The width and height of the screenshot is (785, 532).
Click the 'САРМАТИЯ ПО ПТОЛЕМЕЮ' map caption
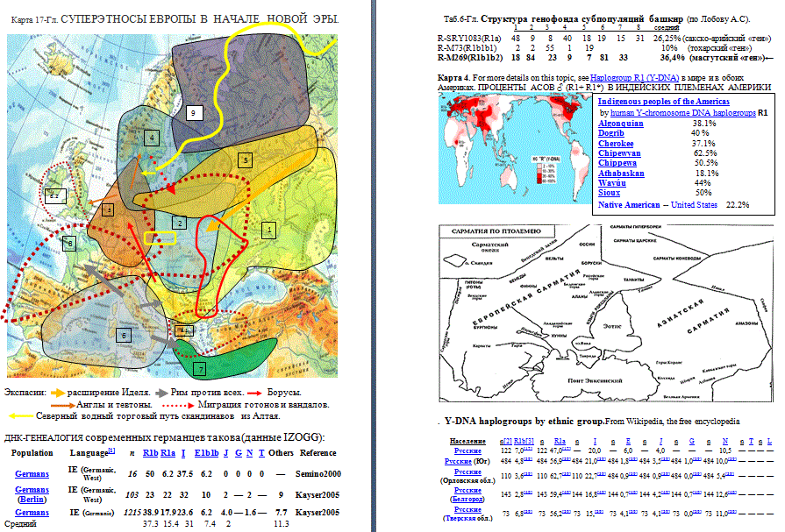[x=496, y=231]
